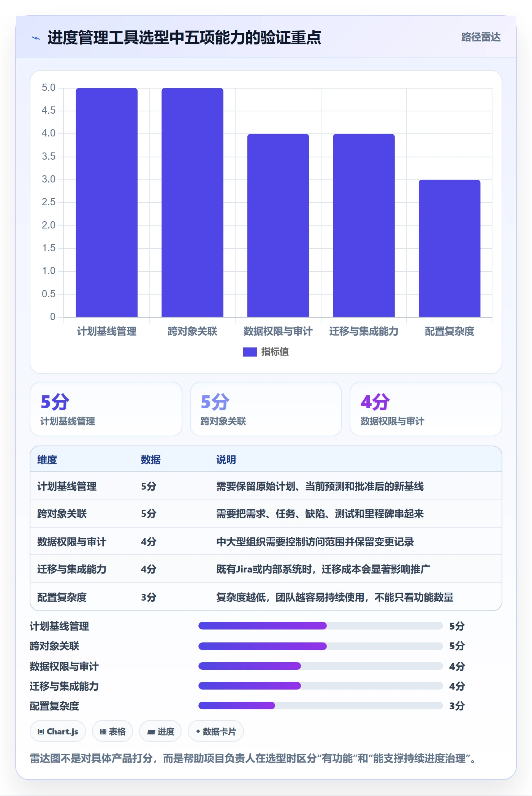
Task: Open the 5分 计划基线管理 data card
Action: (x=106, y=409)
